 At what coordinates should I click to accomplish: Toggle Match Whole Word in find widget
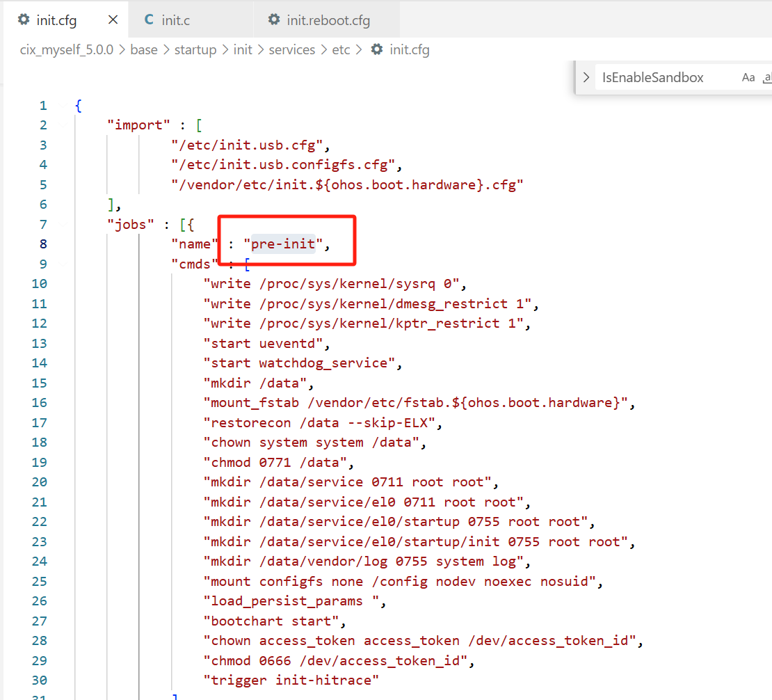point(766,77)
